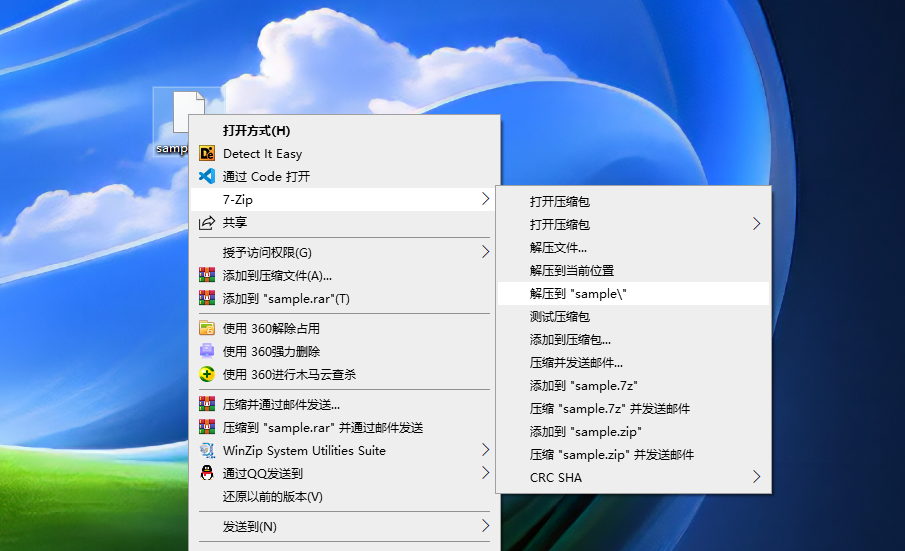Choose 压缩到 "sample.rar" 并通过邮件发送
905x551 pixels.
pyautogui.click(x=345, y=428)
